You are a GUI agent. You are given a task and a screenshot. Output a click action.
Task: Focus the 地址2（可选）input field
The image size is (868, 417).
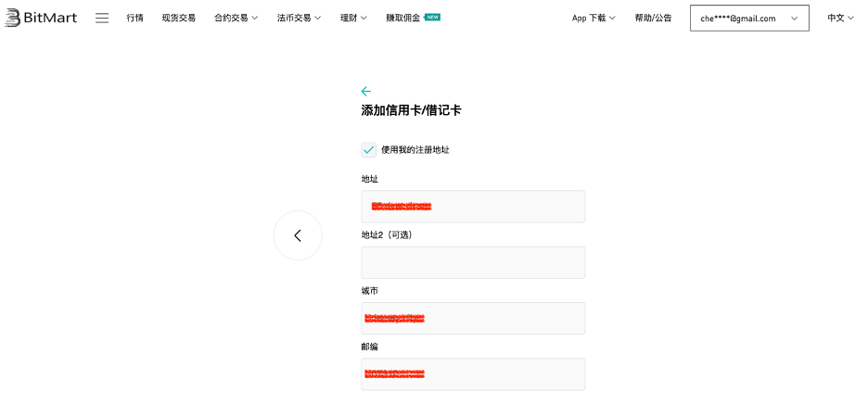click(473, 262)
